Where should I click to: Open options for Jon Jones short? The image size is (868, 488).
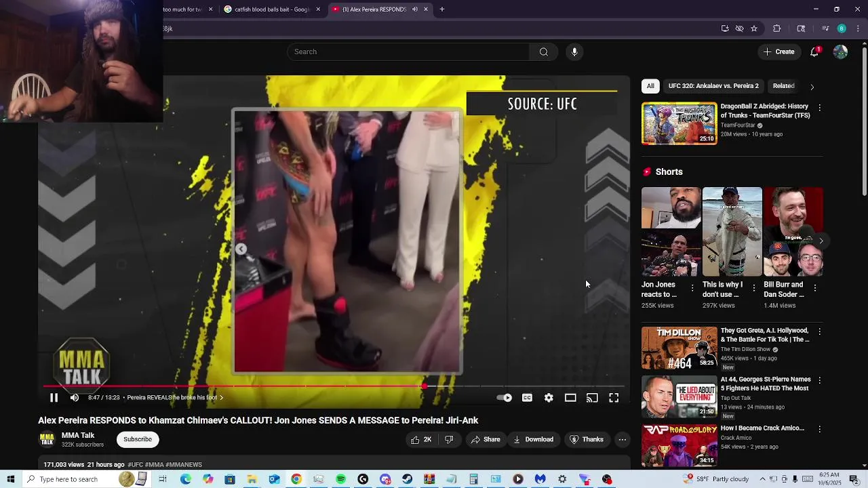692,288
